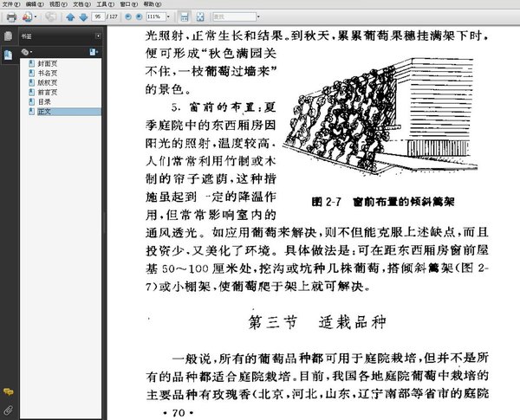520x420 pixels.
Task: Enable scrolling page display mode
Action: pyautogui.click(x=185, y=16)
